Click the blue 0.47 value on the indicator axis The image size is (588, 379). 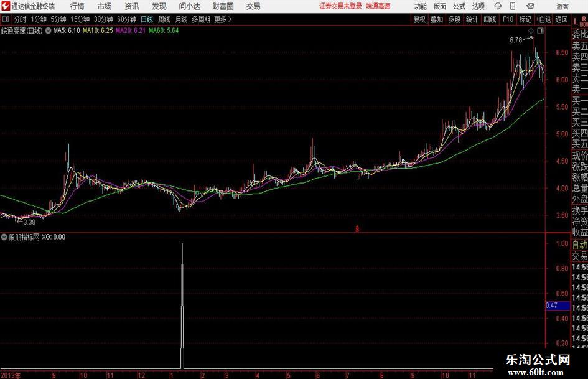pos(558,306)
